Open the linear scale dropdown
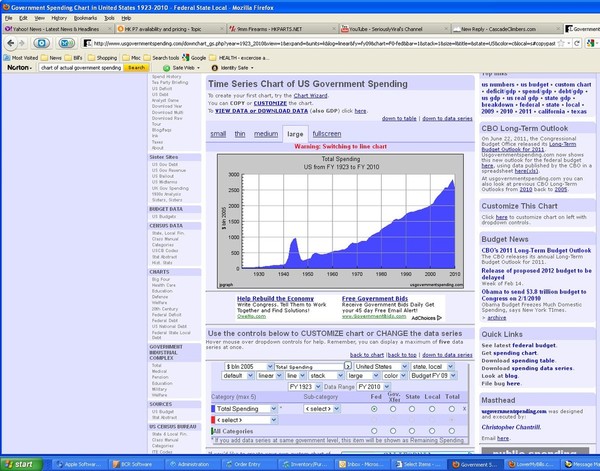This screenshot has height=471, width=600. click(269, 376)
